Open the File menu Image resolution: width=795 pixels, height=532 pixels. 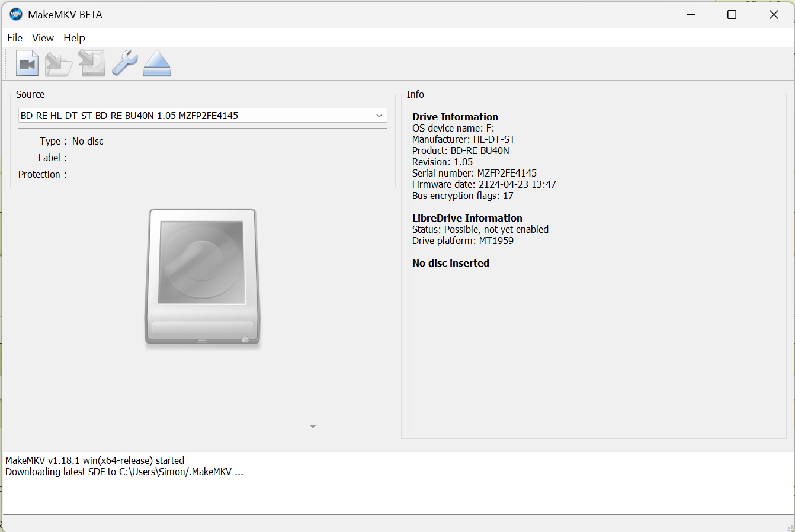[x=15, y=38]
